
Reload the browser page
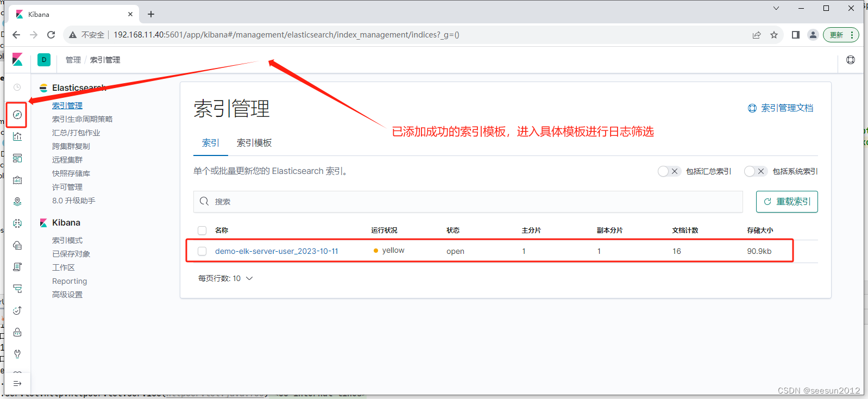pos(51,35)
